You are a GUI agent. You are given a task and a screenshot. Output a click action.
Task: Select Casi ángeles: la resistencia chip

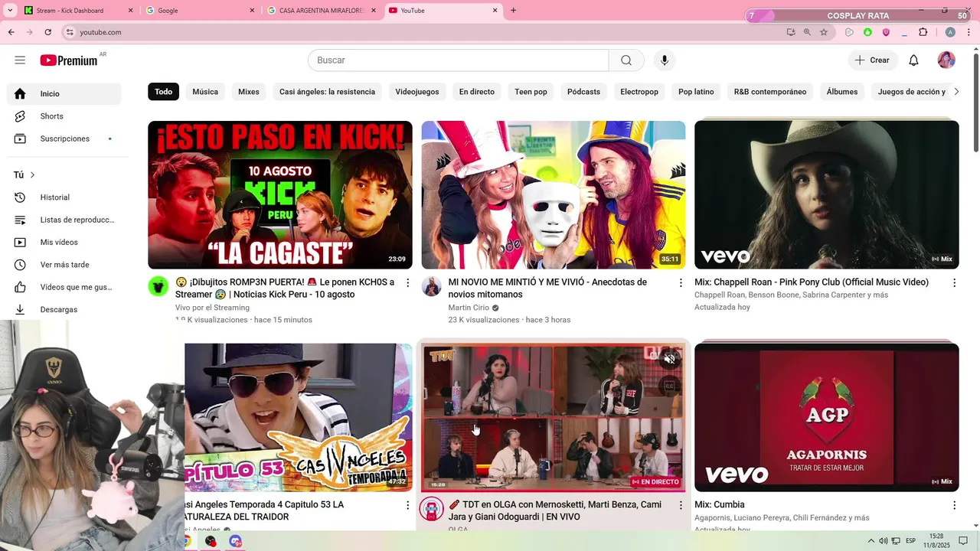tap(327, 92)
